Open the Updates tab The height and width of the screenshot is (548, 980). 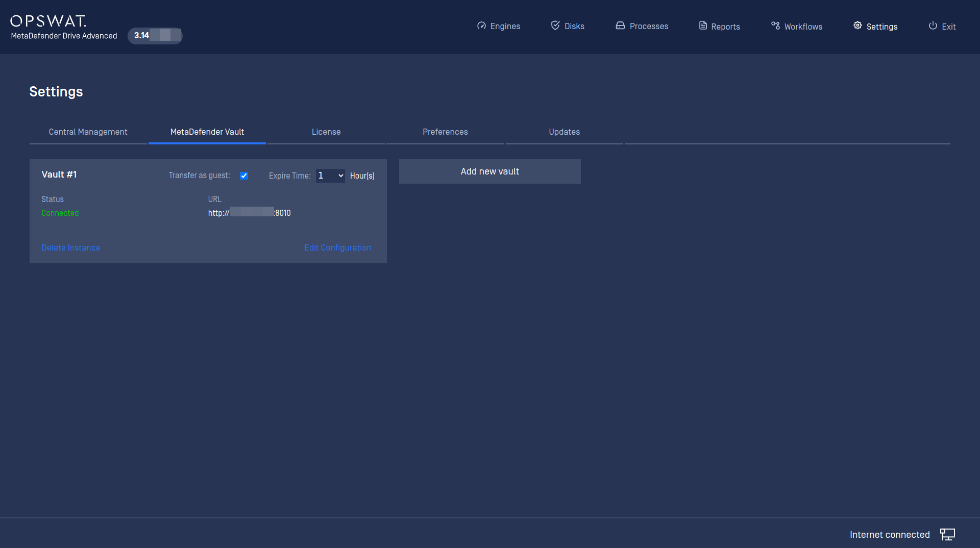pos(564,132)
